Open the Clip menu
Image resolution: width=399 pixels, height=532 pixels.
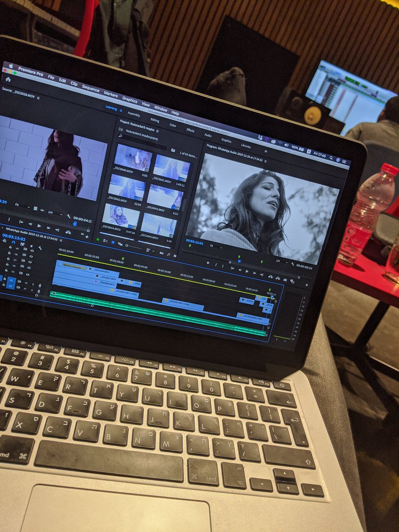coord(74,83)
